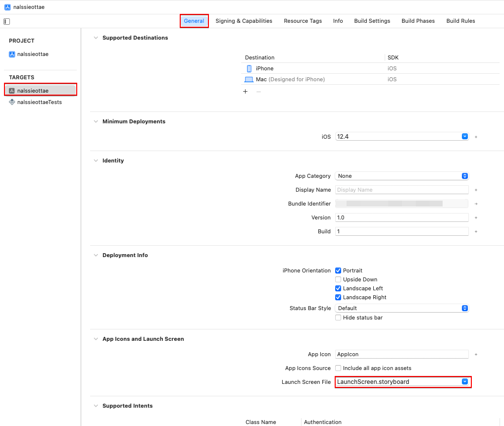Viewport: 504px width, 426px height.
Task: Collapse the Deployment Info section
Action: point(96,255)
